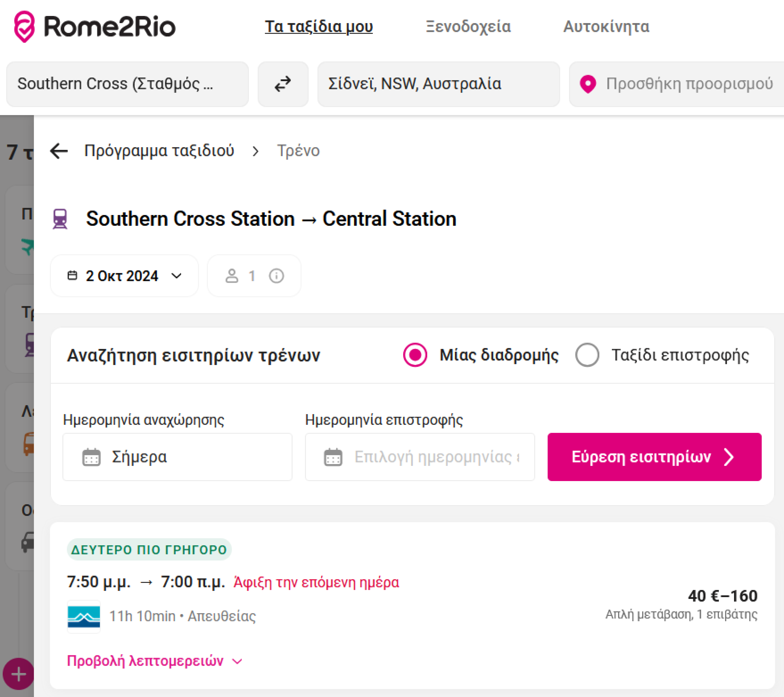
Task: Click the back arrow beside Πρόγραμμα ταξιδιού
Action: click(59, 151)
